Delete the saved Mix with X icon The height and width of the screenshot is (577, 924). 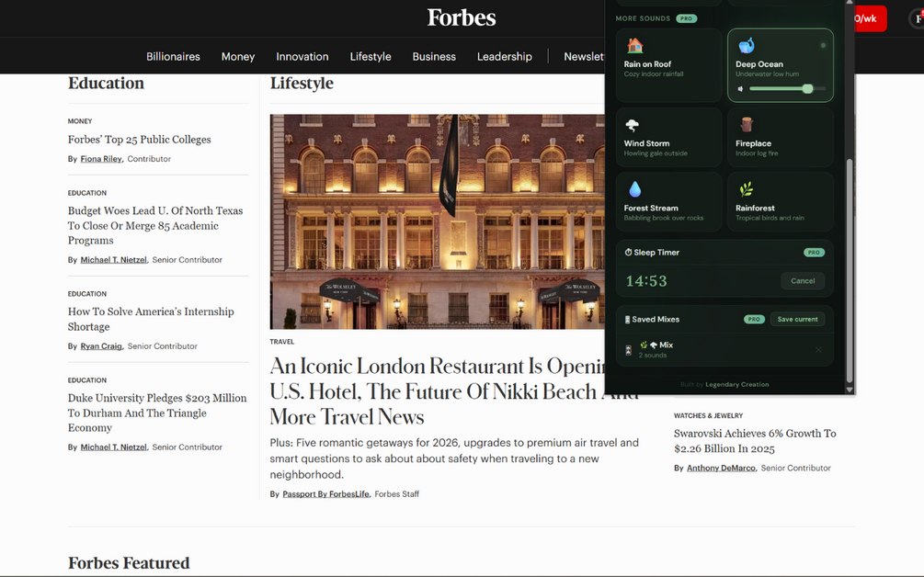click(818, 350)
